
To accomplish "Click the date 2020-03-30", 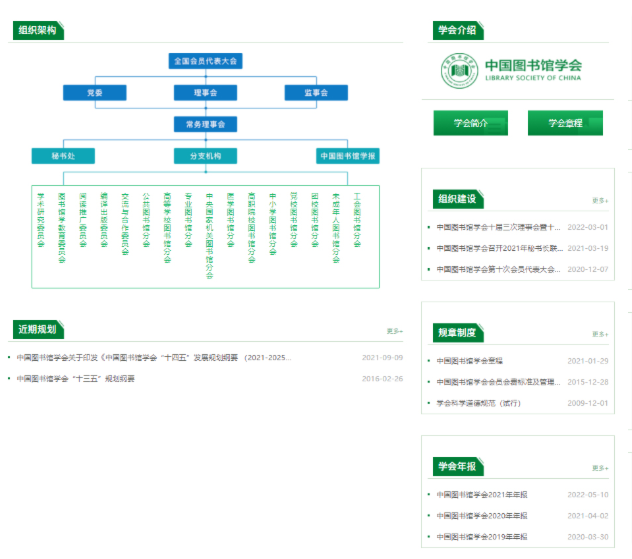I will (588, 537).
